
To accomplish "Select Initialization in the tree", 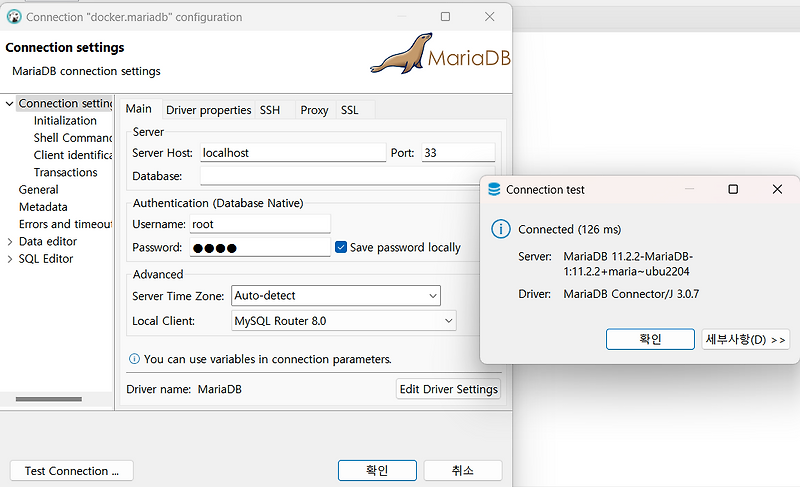I will [x=65, y=121].
